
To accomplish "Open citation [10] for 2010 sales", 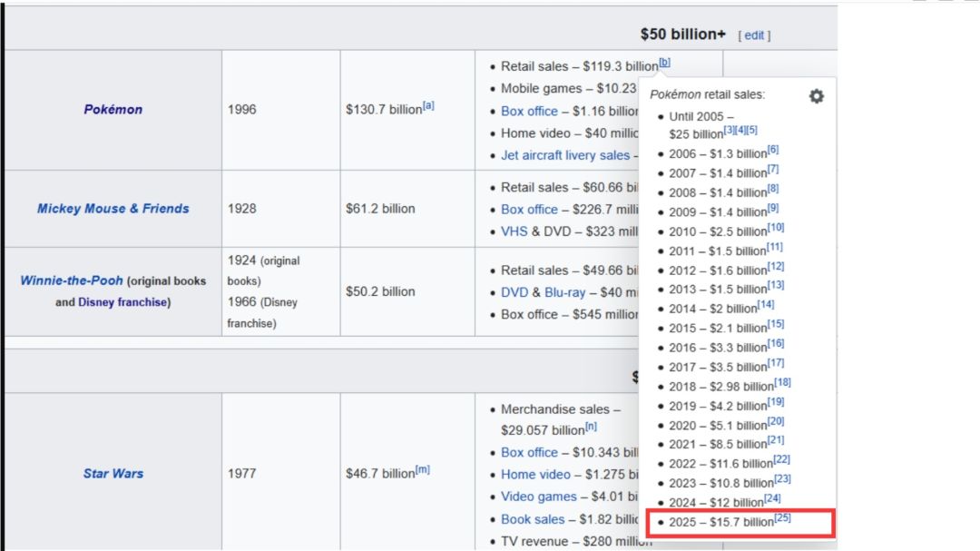I will click(x=776, y=228).
